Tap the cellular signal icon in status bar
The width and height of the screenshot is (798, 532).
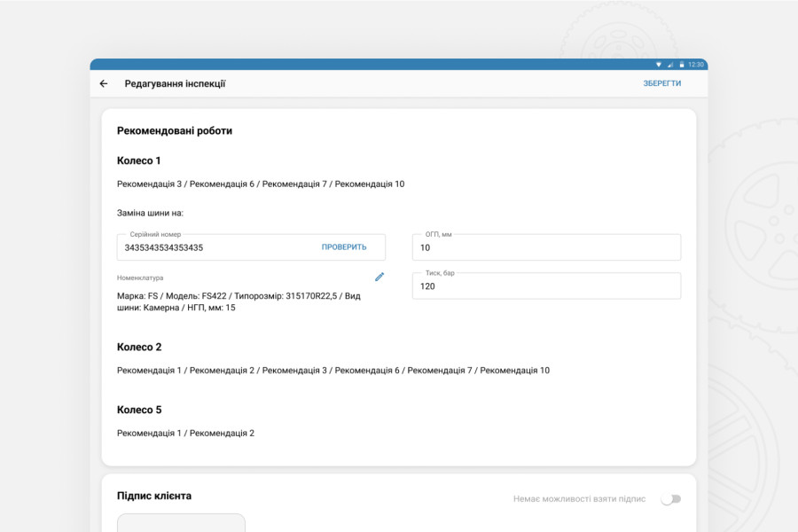click(x=670, y=65)
